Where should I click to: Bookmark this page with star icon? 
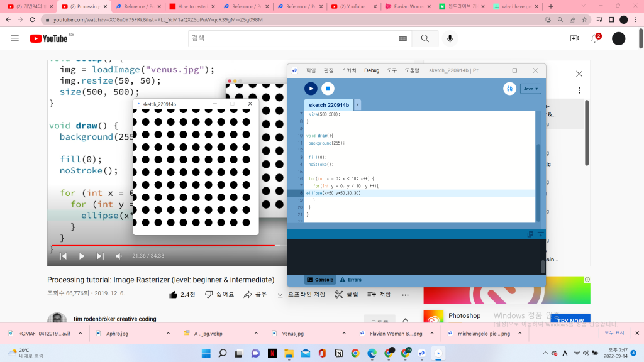pos(584,19)
